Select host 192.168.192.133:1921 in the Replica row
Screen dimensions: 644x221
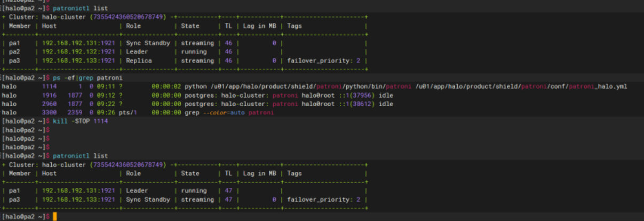click(x=79, y=60)
